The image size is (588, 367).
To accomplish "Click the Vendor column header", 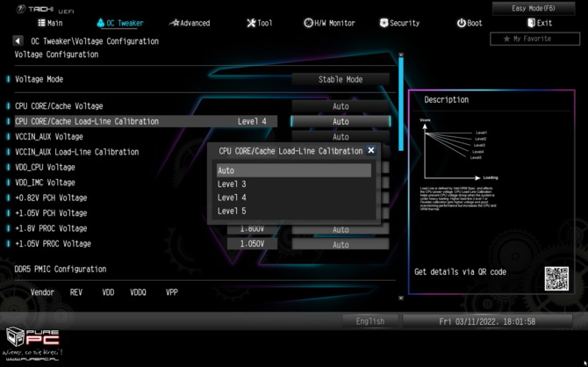I will click(x=42, y=292).
